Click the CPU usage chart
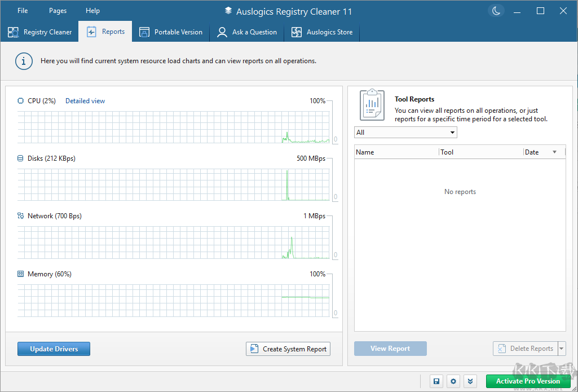The image size is (578, 392). tap(174, 127)
